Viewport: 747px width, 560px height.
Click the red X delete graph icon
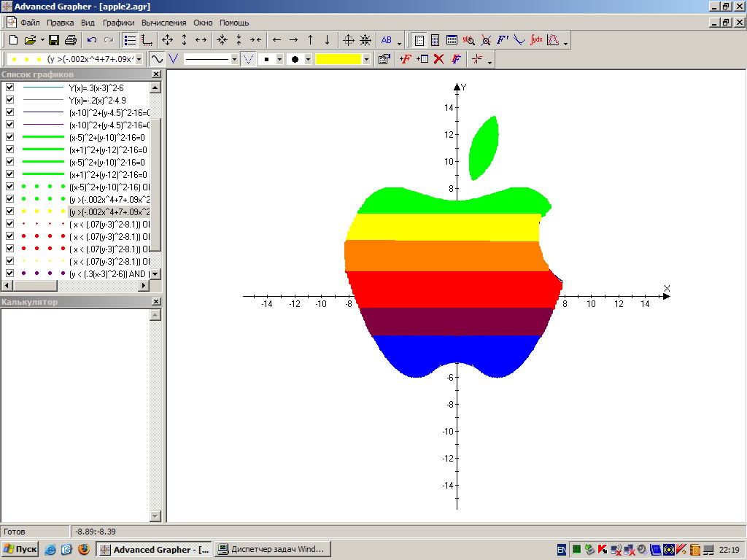click(438, 59)
